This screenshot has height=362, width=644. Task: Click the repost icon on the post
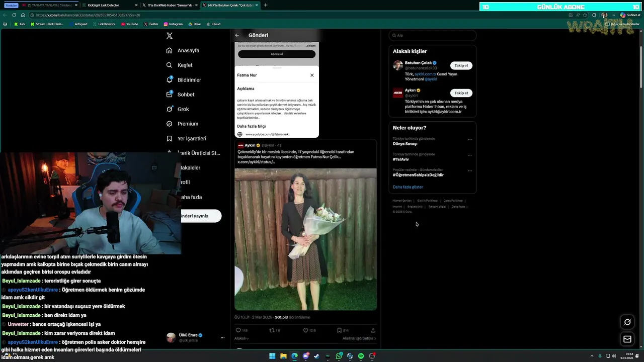click(272, 330)
